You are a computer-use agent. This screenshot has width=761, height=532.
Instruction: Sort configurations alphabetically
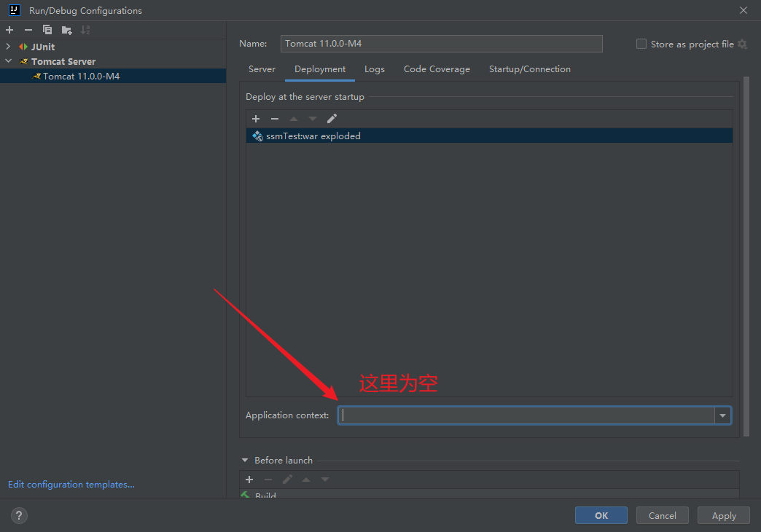click(x=85, y=30)
